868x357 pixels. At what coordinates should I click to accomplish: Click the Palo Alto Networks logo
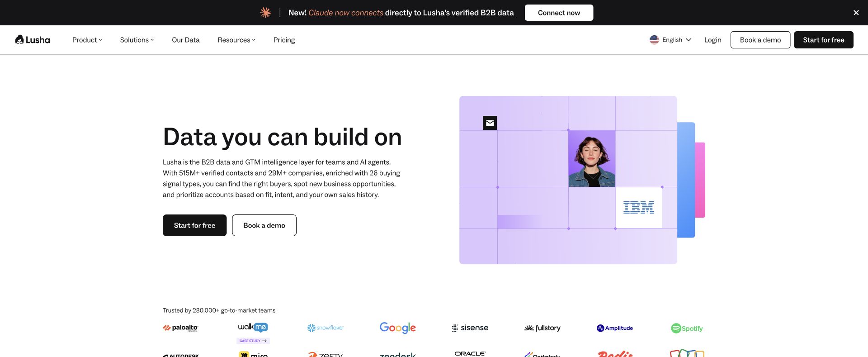(x=180, y=328)
